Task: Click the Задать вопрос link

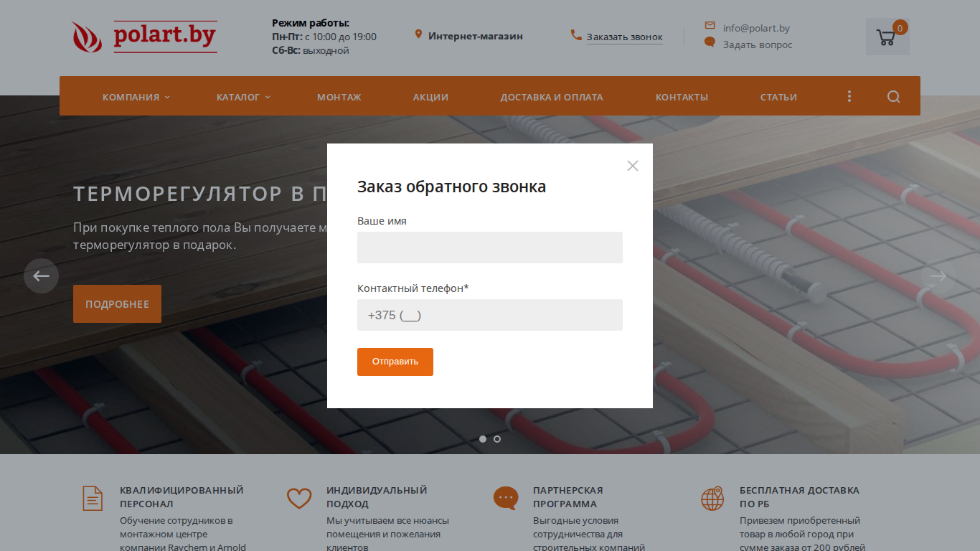Action: point(758,44)
